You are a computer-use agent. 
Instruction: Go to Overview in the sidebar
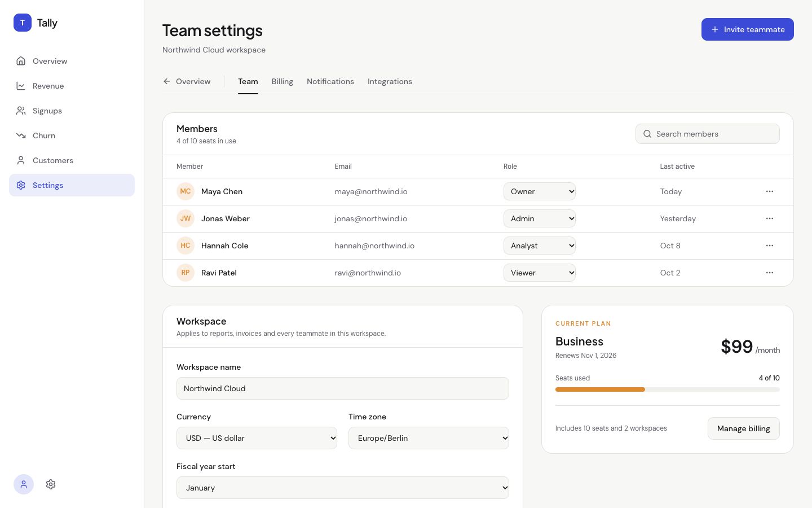tap(72, 61)
